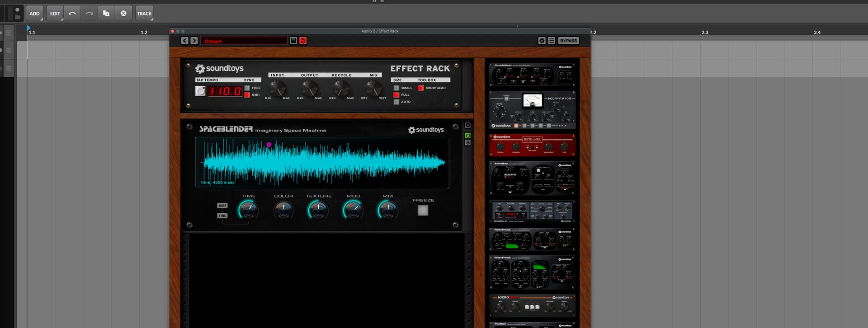
Task: Select SMALL rack size
Action: pyautogui.click(x=396, y=88)
